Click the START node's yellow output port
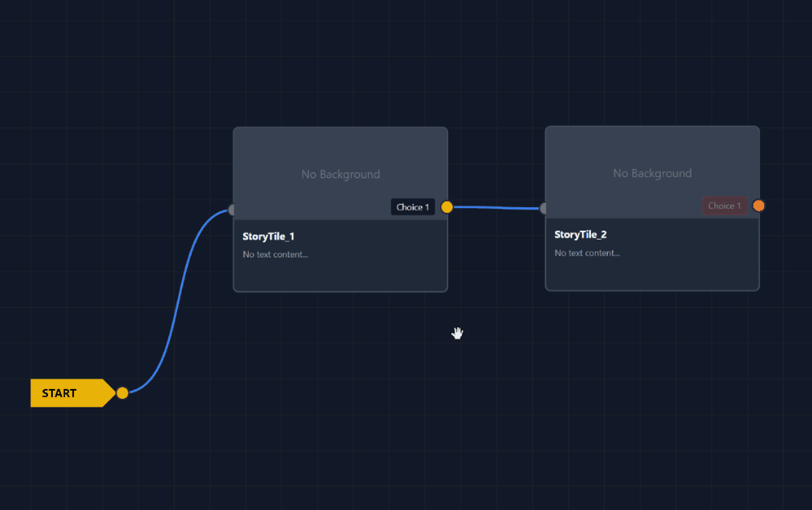This screenshot has height=510, width=812. [122, 393]
